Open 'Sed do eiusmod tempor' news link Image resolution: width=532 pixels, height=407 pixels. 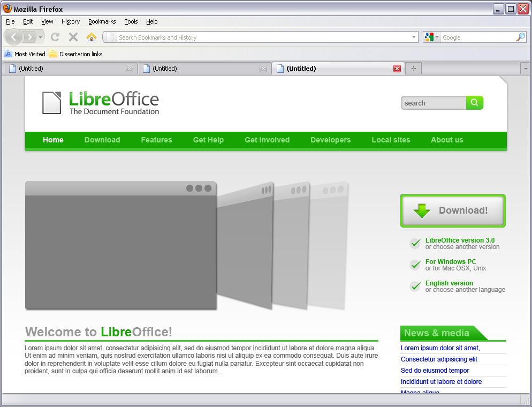(435, 371)
